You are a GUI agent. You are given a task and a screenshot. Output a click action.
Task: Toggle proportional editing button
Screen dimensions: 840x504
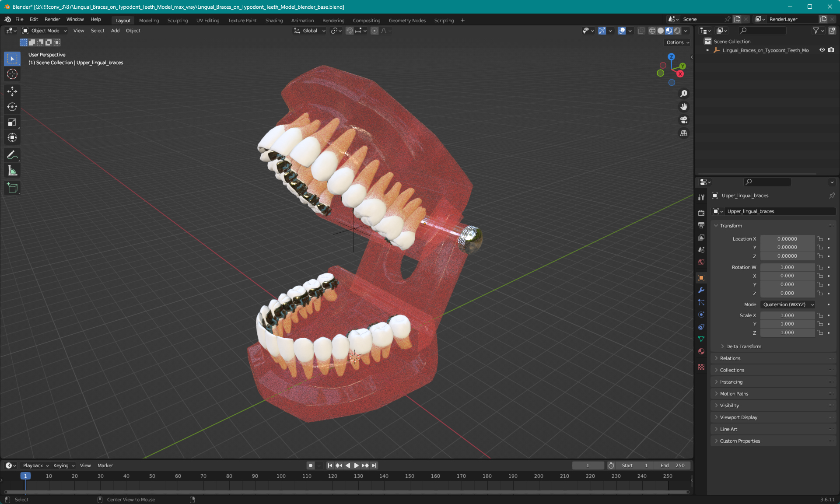pyautogui.click(x=374, y=31)
